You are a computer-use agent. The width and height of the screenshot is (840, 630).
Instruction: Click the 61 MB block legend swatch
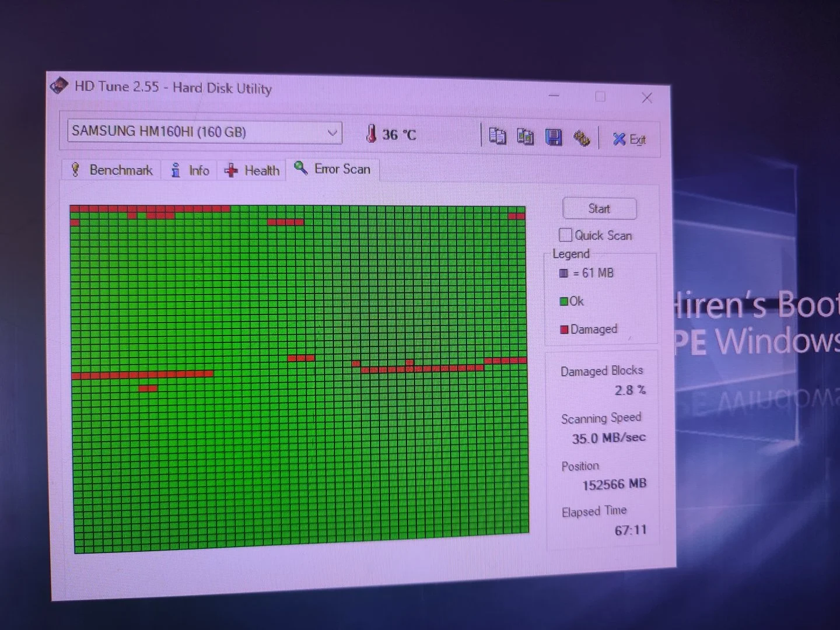click(x=563, y=273)
